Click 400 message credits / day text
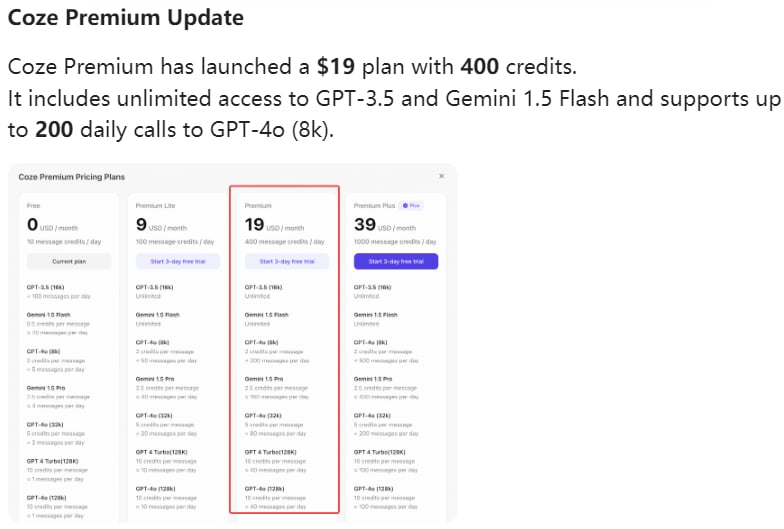The width and height of the screenshot is (784, 529). [x=284, y=242]
